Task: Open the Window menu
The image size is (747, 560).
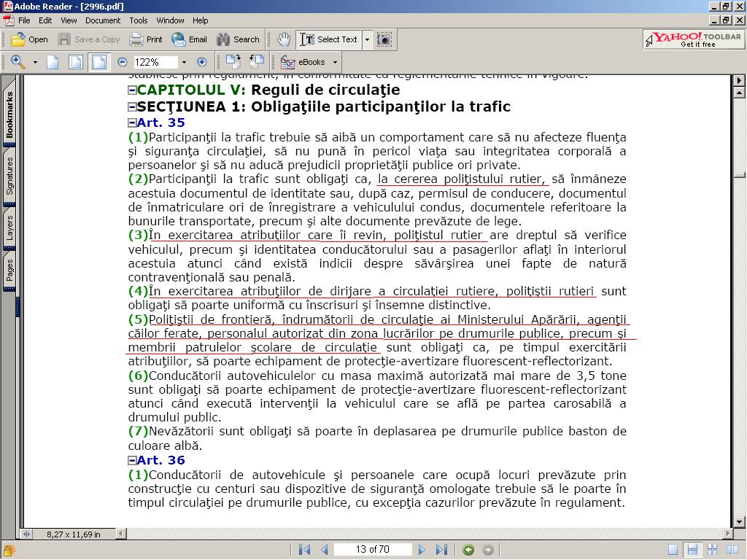Action: pyautogui.click(x=170, y=20)
